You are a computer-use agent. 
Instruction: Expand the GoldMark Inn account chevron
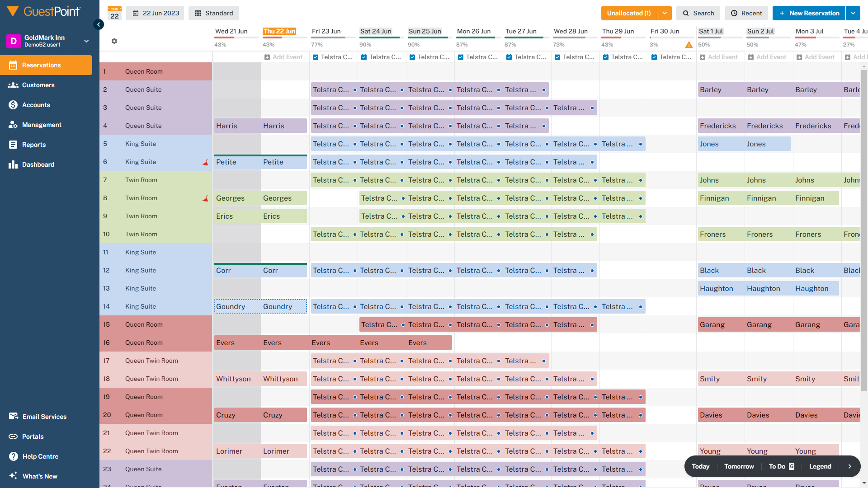point(86,41)
